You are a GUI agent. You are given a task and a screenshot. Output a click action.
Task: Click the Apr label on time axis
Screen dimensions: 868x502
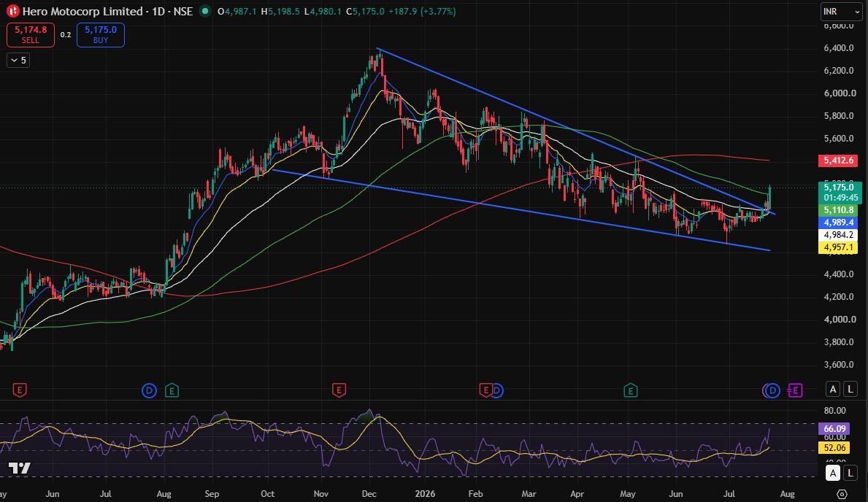577,494
